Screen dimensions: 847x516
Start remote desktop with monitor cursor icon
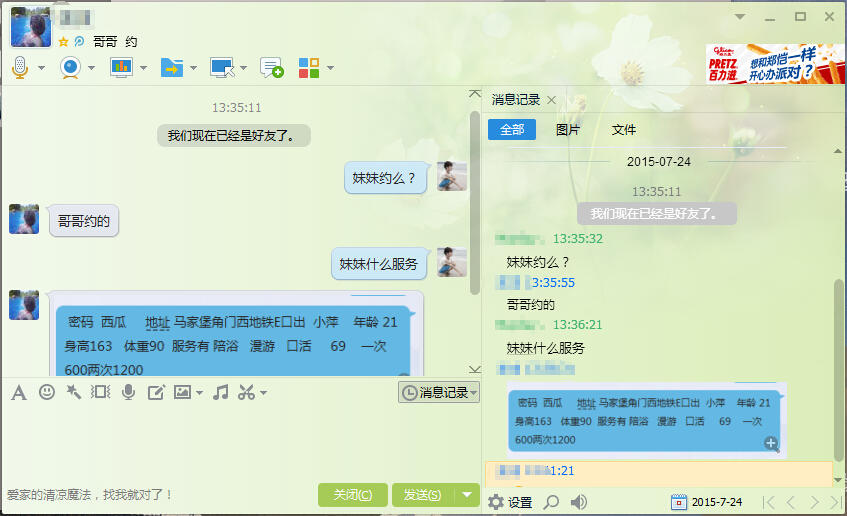pyautogui.click(x=222, y=68)
